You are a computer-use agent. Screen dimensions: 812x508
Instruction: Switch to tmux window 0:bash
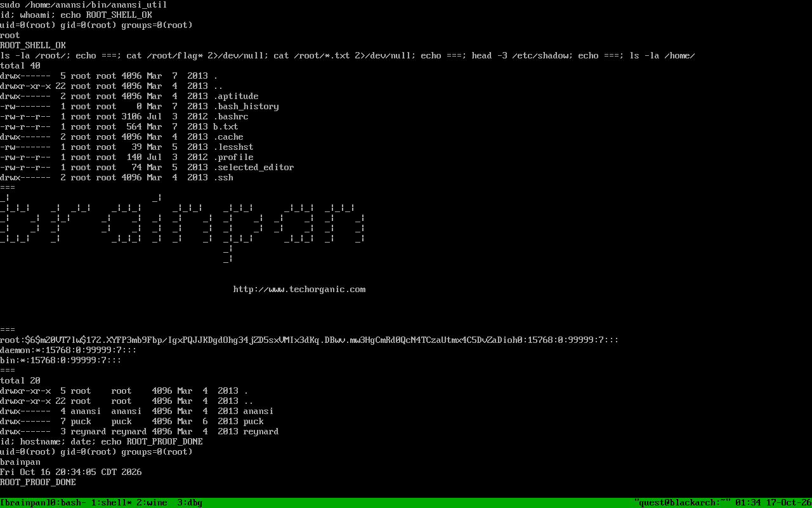[69, 503]
